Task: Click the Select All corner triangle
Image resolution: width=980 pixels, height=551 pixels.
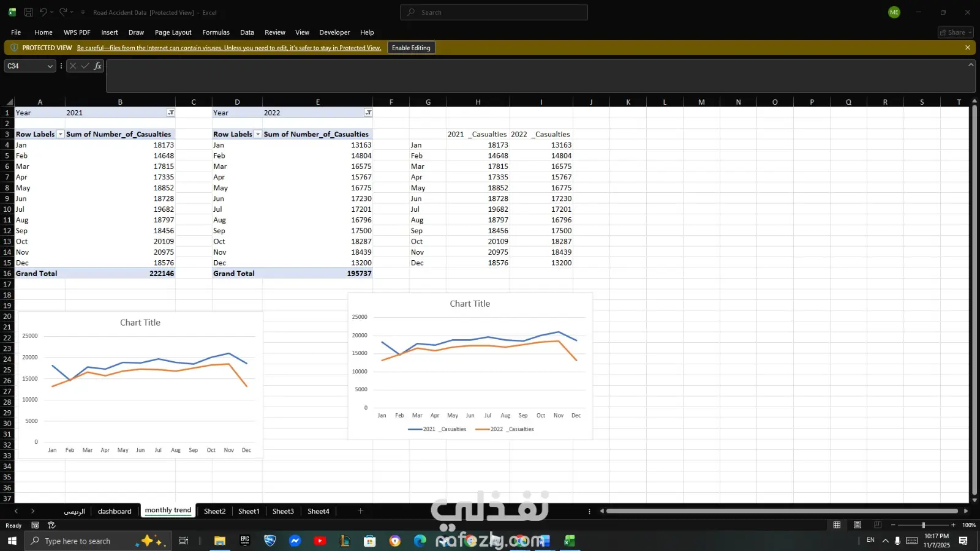Action: pyautogui.click(x=9, y=102)
